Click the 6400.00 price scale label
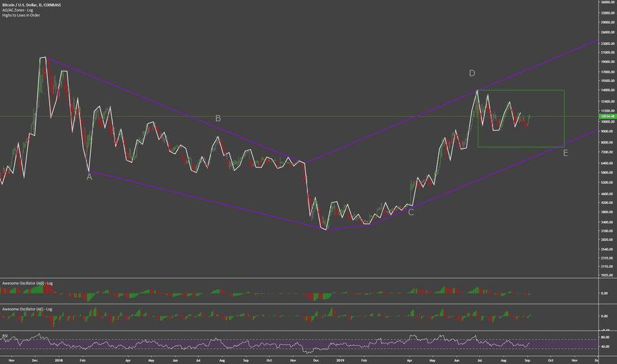Viewport: 617px width, 364px height. pyautogui.click(x=608, y=163)
